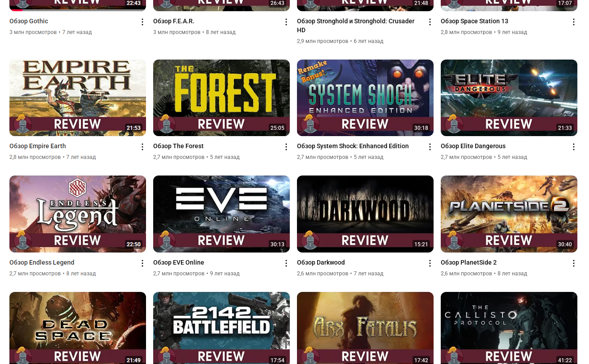
Task: Play the EVE Online review thumbnail
Action: click(221, 214)
